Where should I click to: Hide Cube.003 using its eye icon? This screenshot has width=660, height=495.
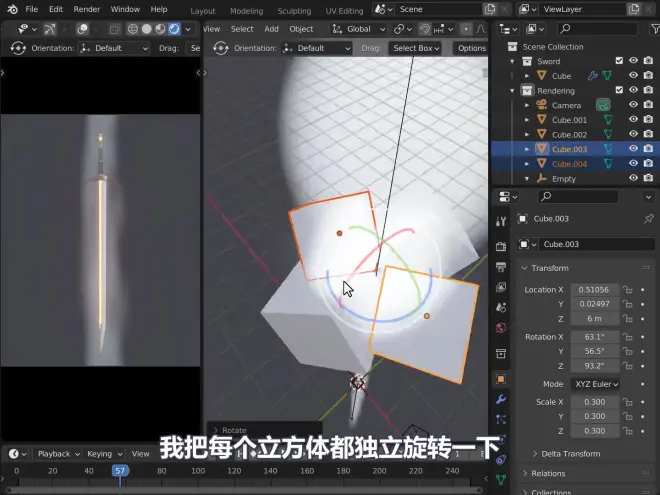click(633, 149)
